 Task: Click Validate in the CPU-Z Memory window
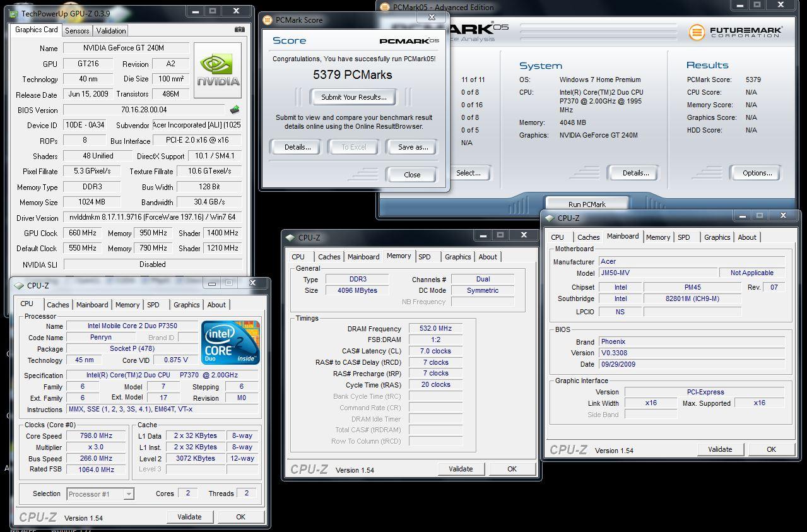(461, 469)
